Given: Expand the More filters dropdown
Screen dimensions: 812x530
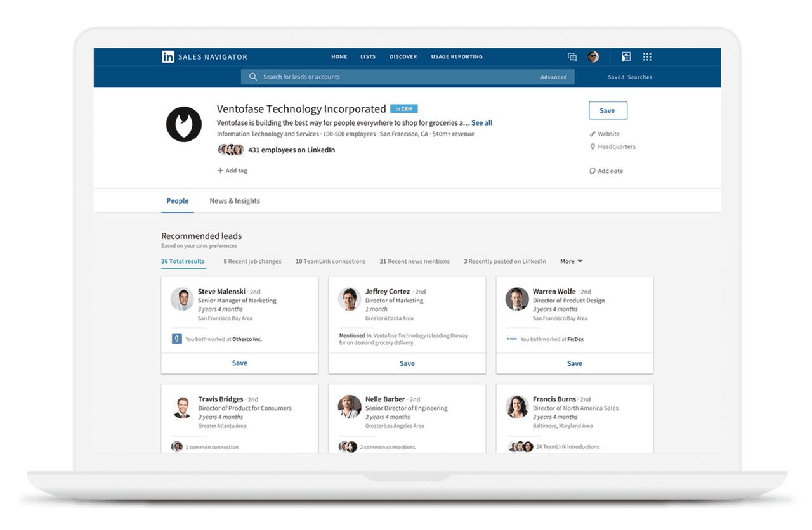Looking at the screenshot, I should click(x=571, y=261).
